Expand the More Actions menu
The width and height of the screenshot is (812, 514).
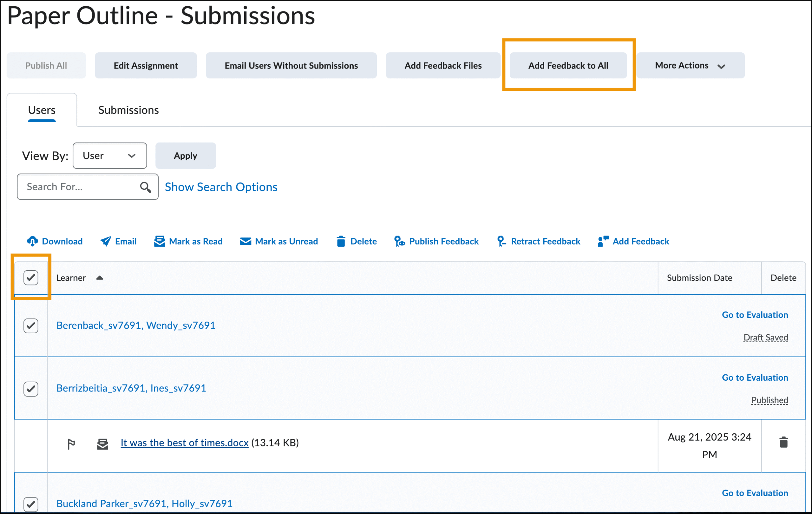[690, 65]
